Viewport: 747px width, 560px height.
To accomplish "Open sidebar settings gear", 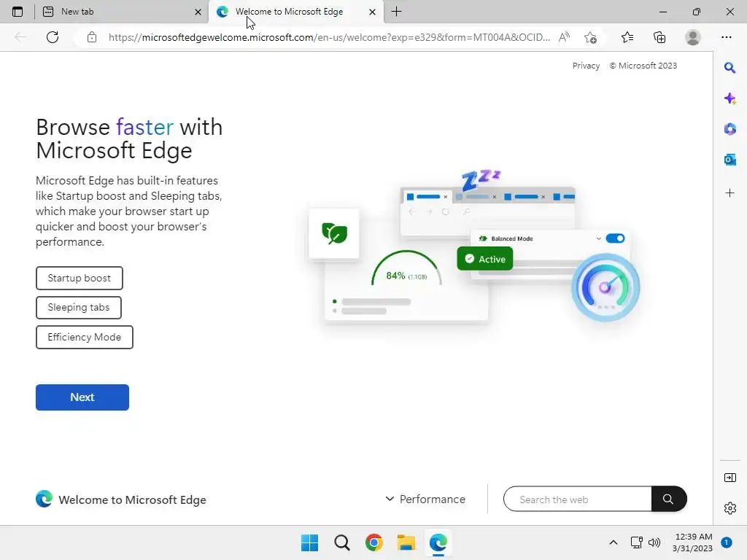I will click(x=729, y=508).
